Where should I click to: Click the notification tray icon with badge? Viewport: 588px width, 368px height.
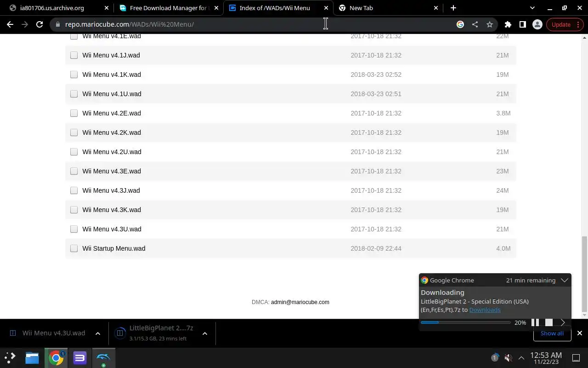pos(495,357)
